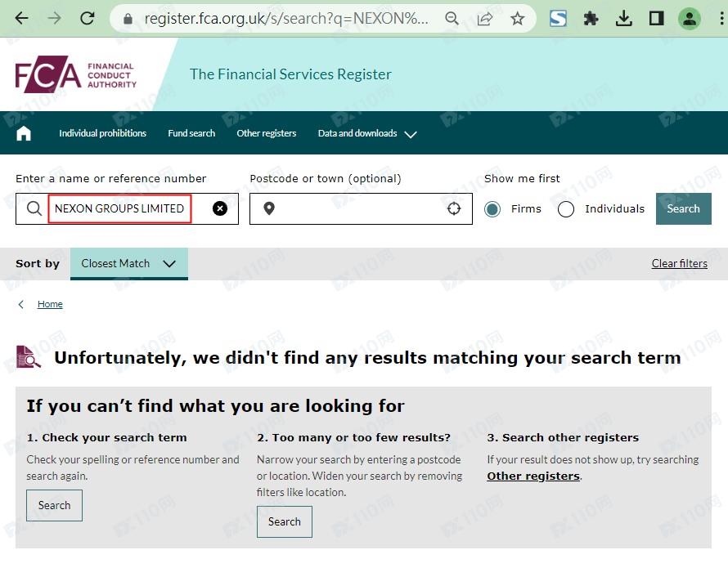Open the browser extensions puzzle icon

tap(591, 18)
